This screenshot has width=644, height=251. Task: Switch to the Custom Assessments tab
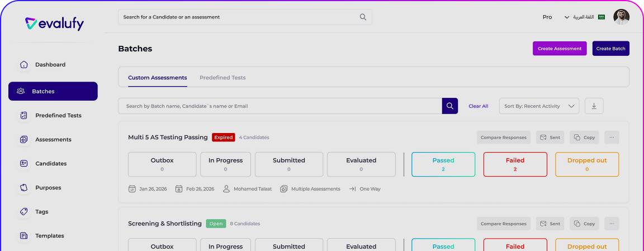tap(157, 78)
